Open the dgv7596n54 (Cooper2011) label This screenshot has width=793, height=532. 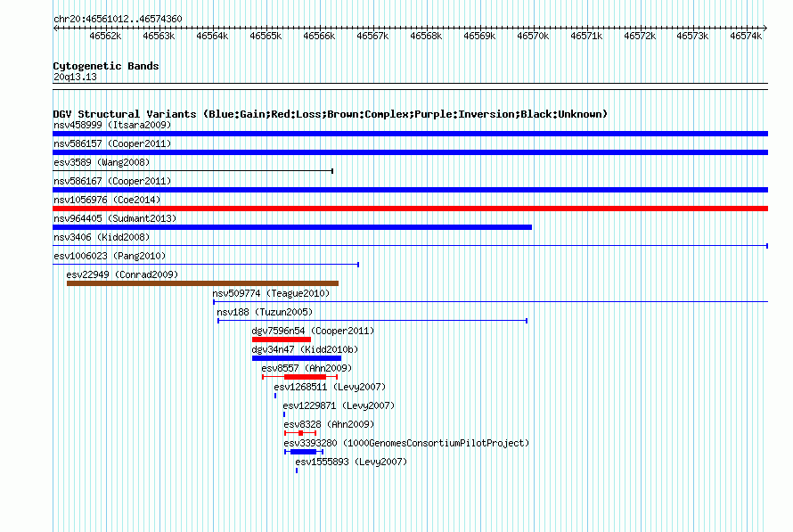point(313,331)
